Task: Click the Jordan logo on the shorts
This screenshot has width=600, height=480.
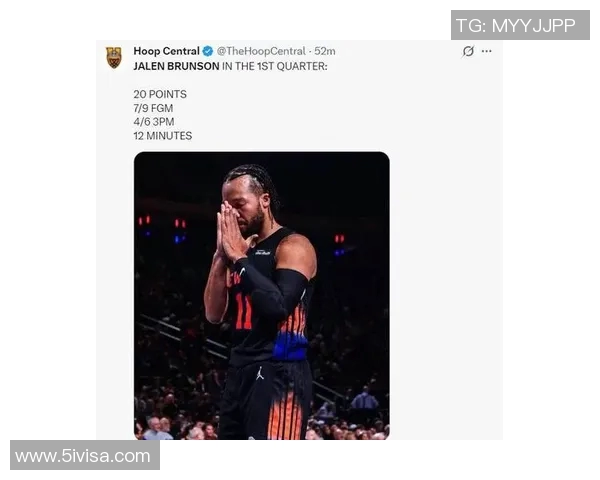Action: coord(260,373)
